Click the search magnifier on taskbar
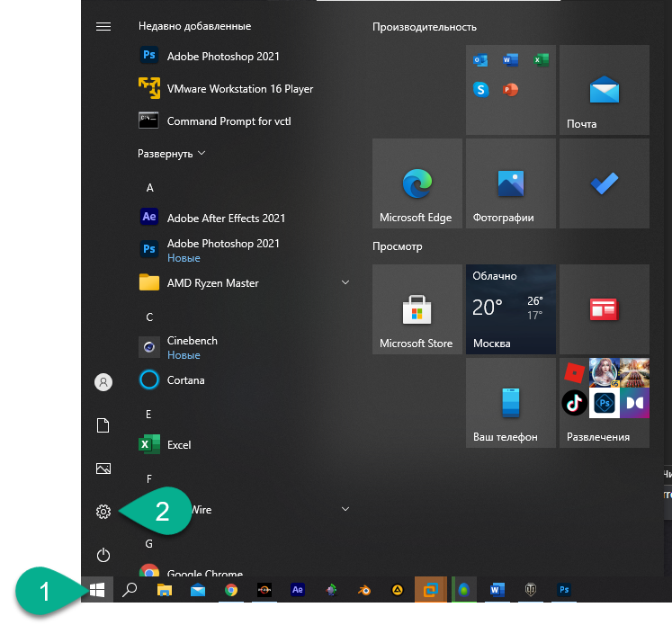 [x=130, y=590]
